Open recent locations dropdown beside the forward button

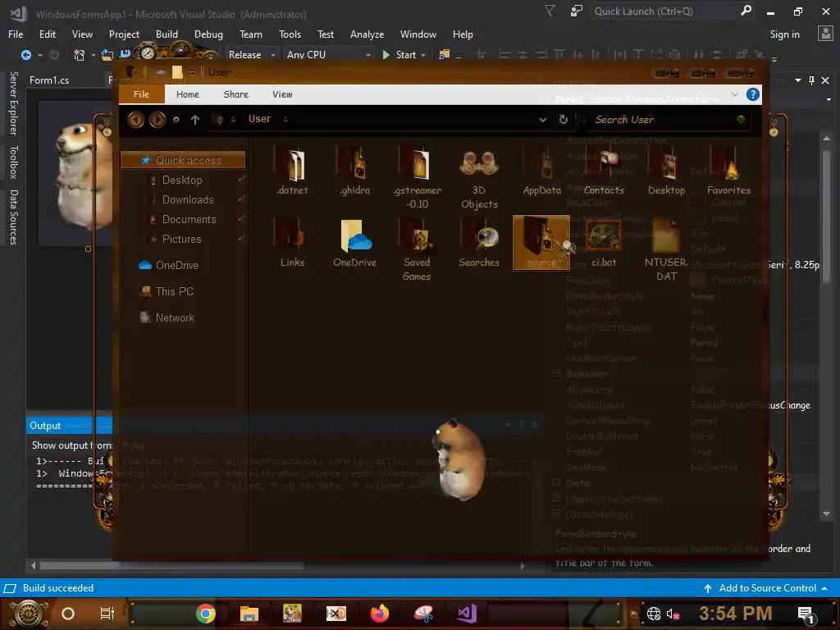(x=176, y=120)
